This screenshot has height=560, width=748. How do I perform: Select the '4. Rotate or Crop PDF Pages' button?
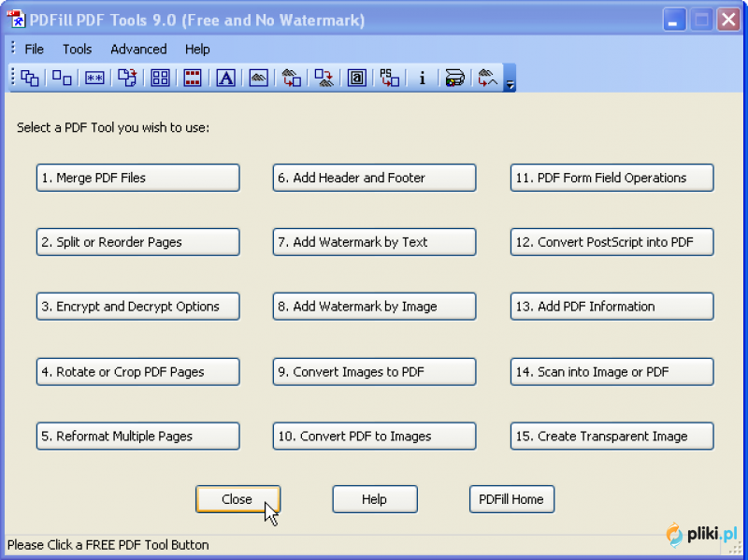[137, 371]
